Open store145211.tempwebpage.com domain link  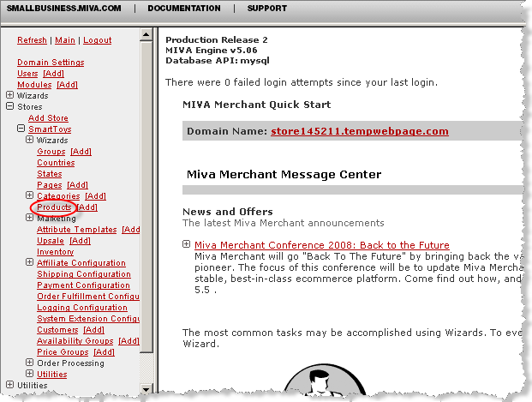[x=360, y=131]
